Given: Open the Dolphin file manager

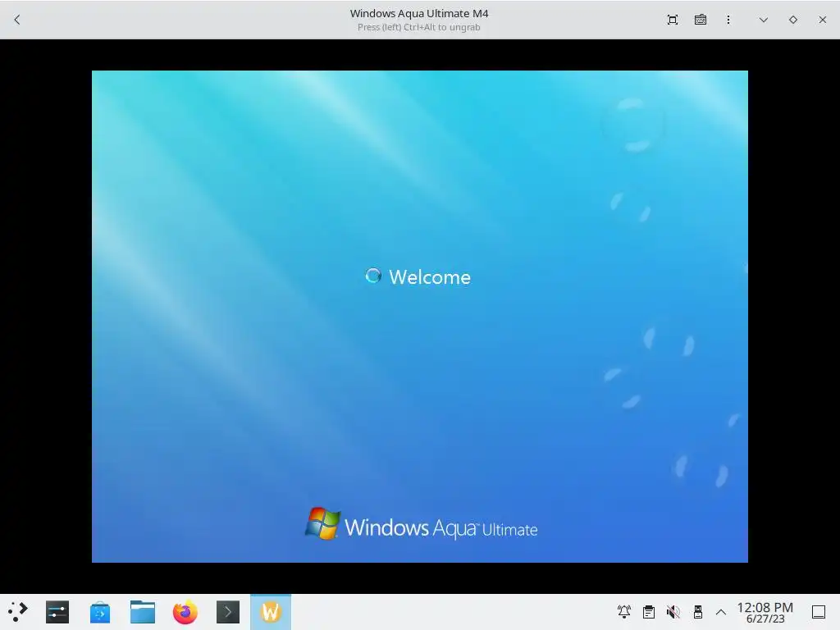Looking at the screenshot, I should [143, 612].
